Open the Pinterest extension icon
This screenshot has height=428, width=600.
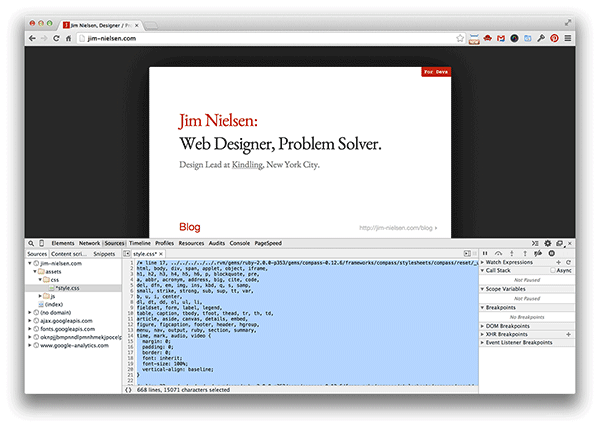[554, 38]
